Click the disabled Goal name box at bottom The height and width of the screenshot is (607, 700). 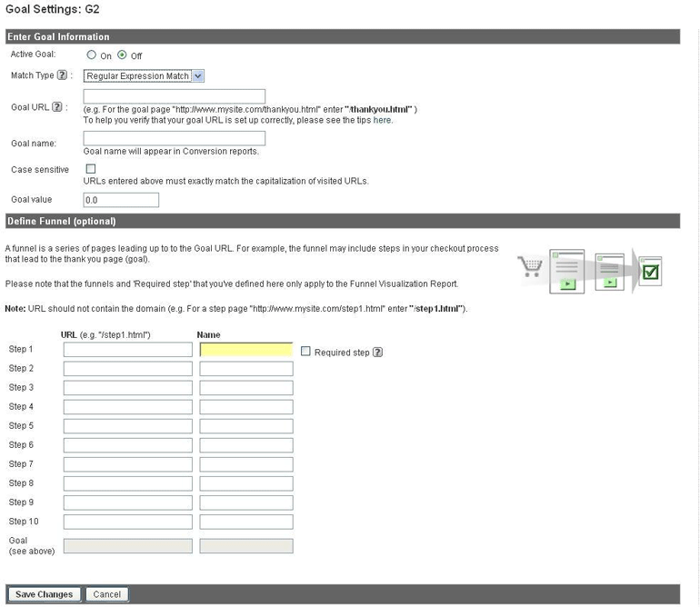pyautogui.click(x=246, y=546)
